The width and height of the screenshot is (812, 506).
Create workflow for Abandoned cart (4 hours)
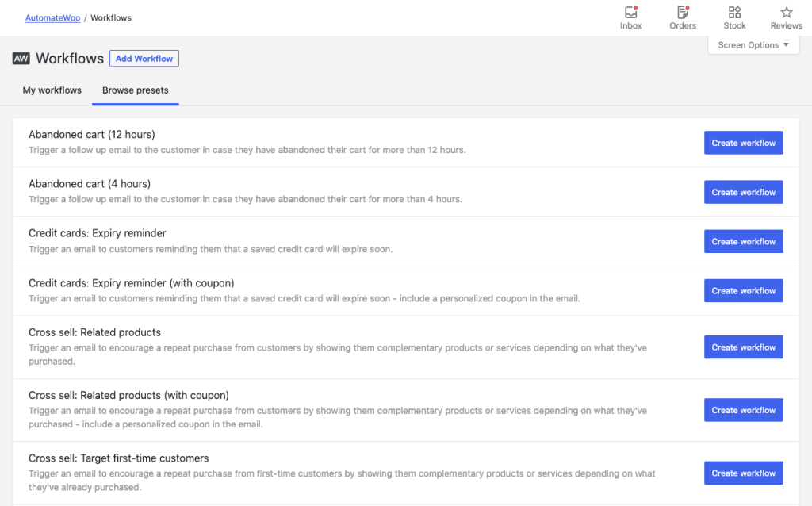click(743, 192)
